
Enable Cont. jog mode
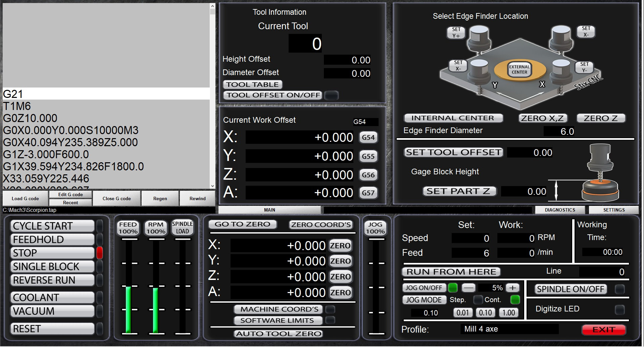(514, 300)
